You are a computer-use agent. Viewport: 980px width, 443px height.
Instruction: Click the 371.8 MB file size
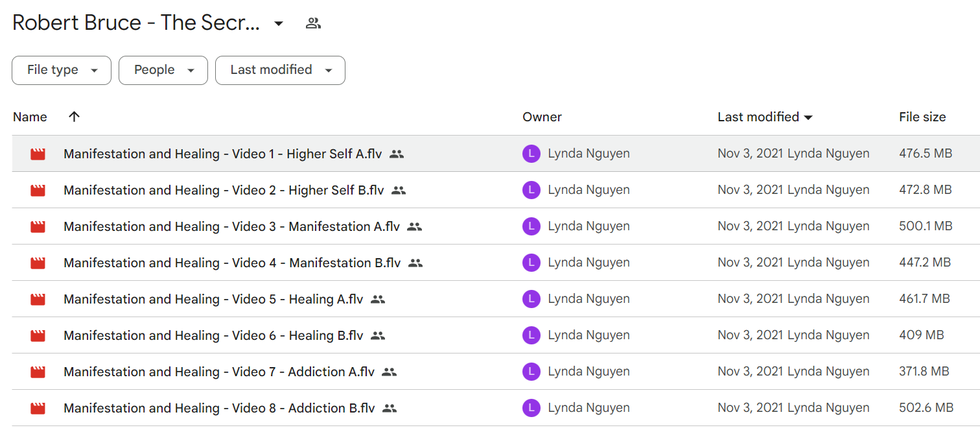click(x=924, y=372)
